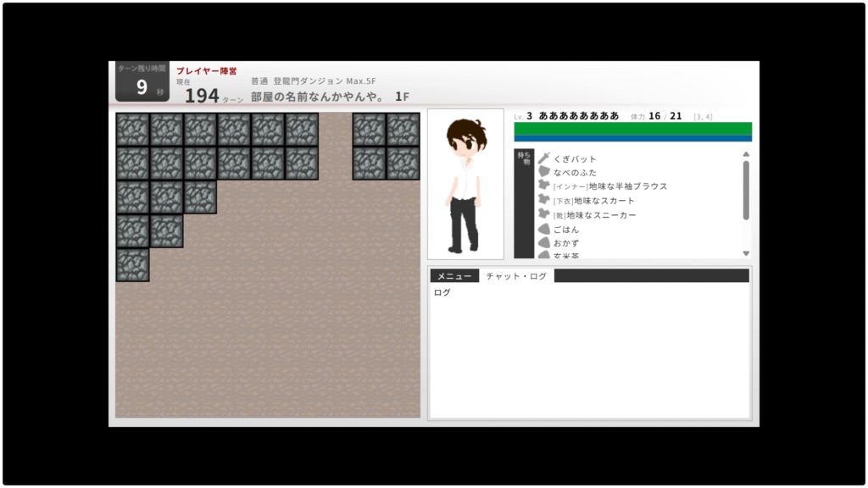
Task: Click the shirt icon beside 地味な半袖ブラウス
Action: click(x=544, y=186)
